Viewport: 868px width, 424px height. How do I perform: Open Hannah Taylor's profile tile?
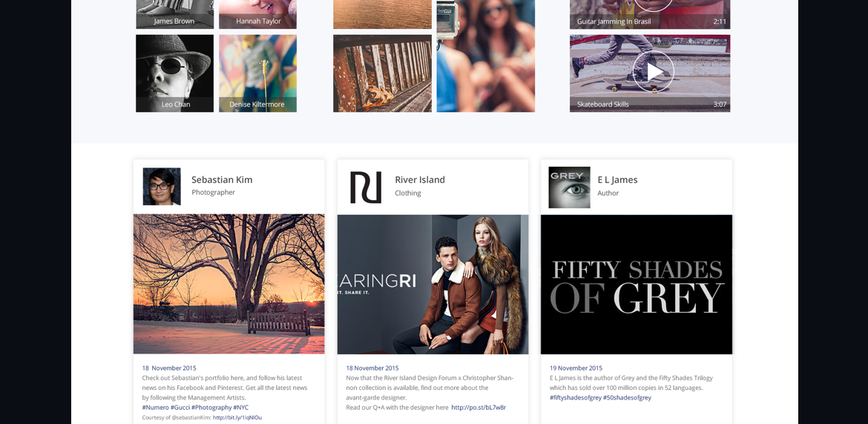(257, 13)
